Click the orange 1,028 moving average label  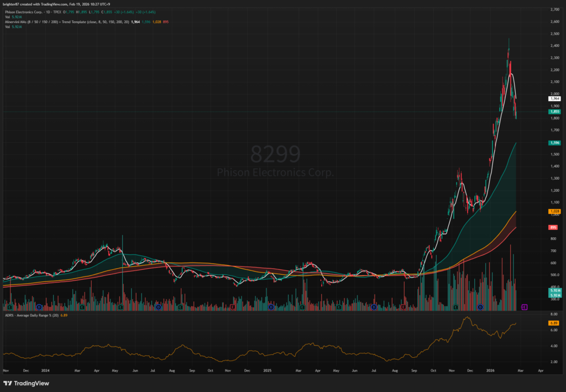[554, 212]
